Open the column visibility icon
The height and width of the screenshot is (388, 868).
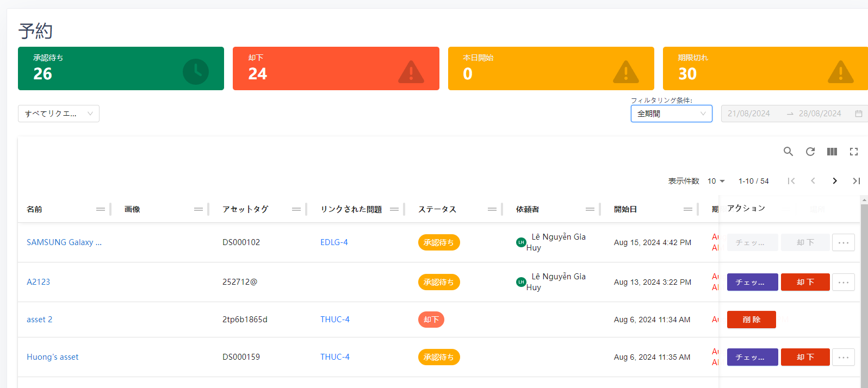coord(832,152)
